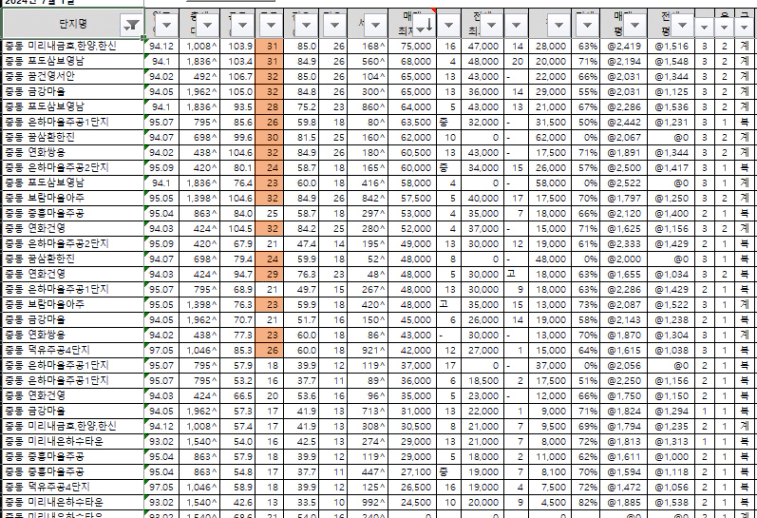Screen dimensions: 757x518
Task: Select the cell showing @1,231
Action: click(671, 122)
